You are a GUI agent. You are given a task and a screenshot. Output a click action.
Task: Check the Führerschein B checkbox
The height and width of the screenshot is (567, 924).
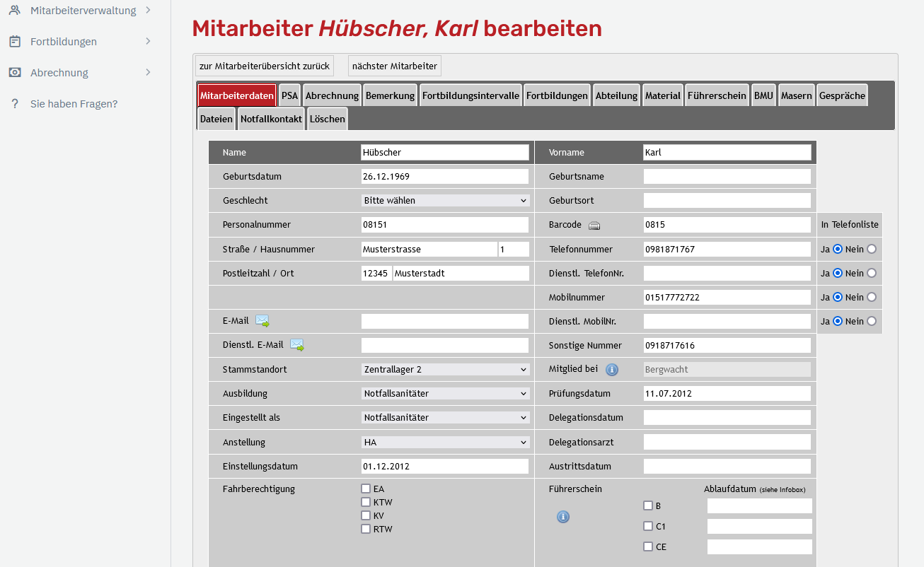click(x=648, y=505)
